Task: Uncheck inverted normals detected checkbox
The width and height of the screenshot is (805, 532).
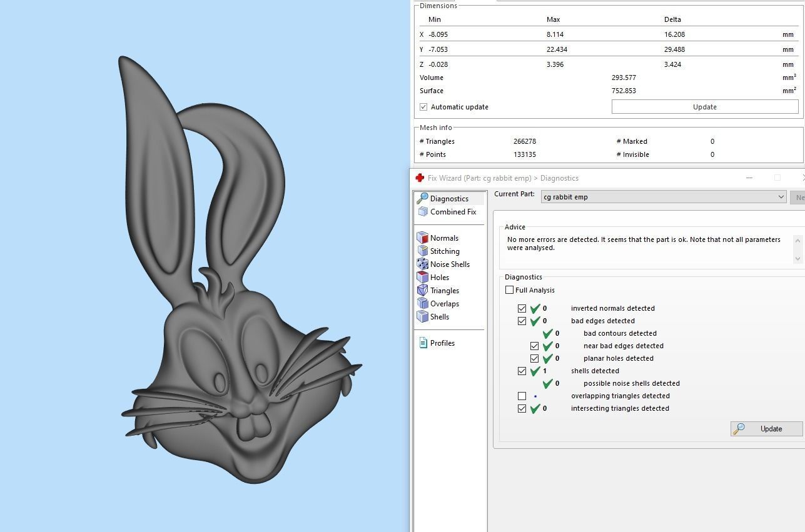Action: pyautogui.click(x=522, y=308)
